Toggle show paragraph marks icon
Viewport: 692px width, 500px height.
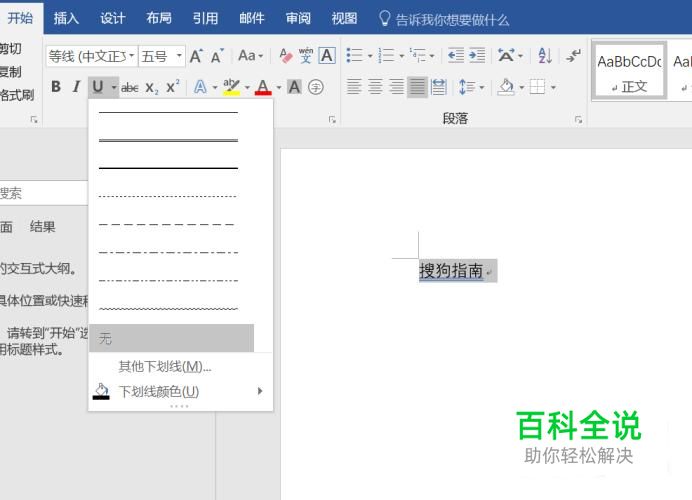tap(573, 56)
